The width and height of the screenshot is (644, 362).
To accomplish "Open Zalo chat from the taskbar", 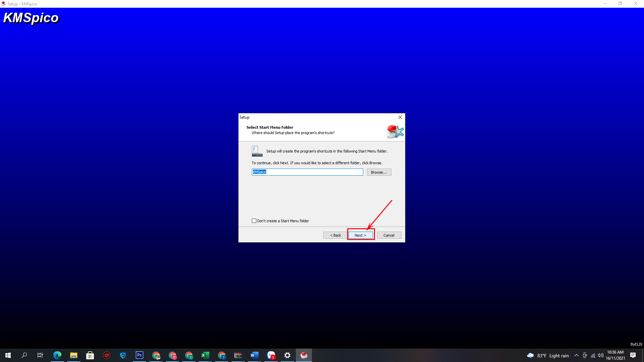I will coord(271,355).
